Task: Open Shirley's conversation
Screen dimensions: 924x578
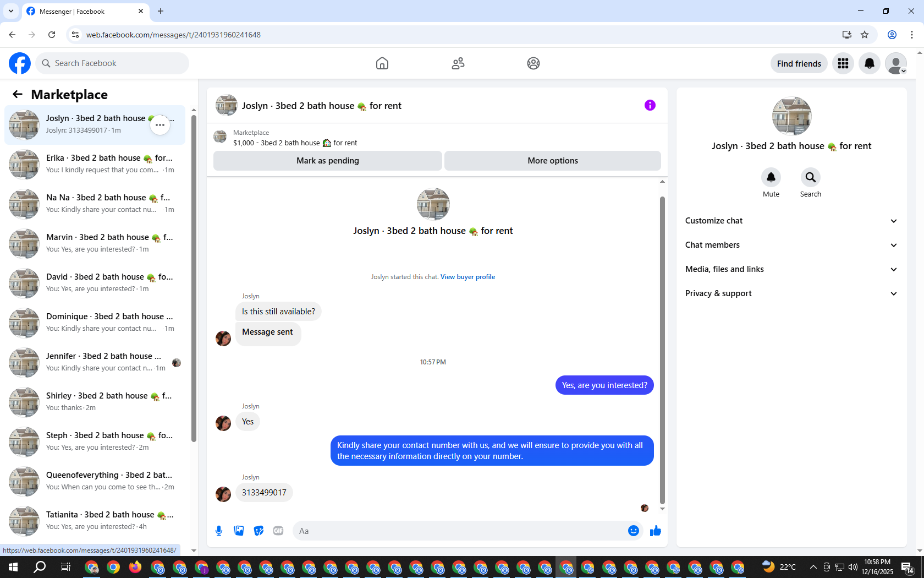Action: pyautogui.click(x=95, y=402)
